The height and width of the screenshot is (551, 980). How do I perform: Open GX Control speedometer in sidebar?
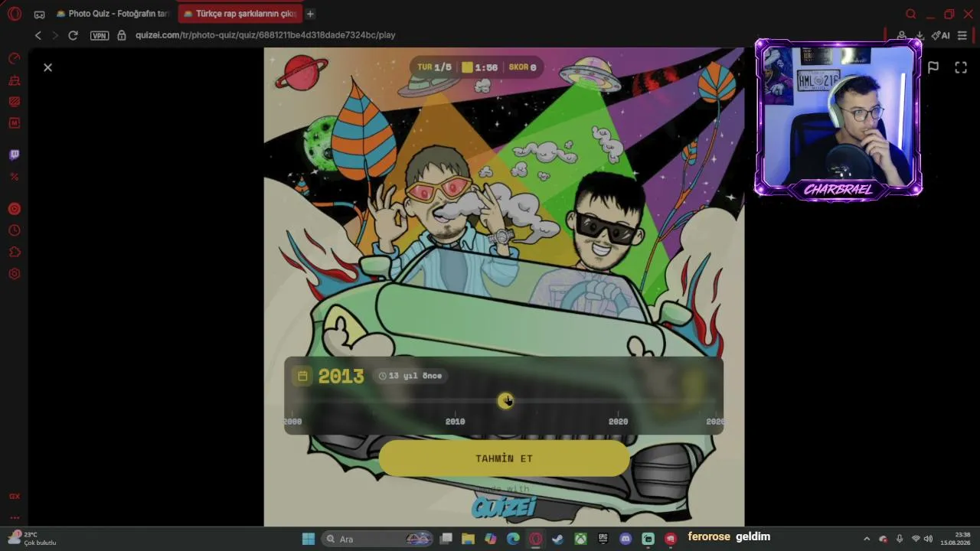point(14,59)
